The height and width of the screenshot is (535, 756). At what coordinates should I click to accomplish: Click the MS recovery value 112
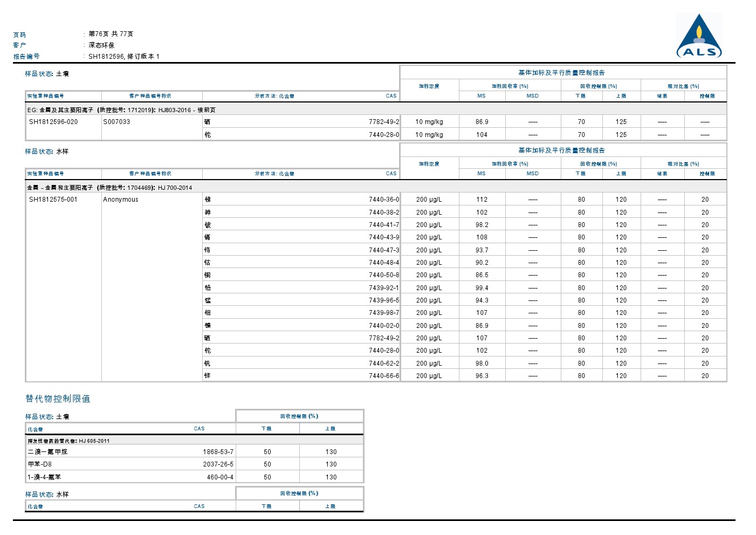tap(482, 200)
